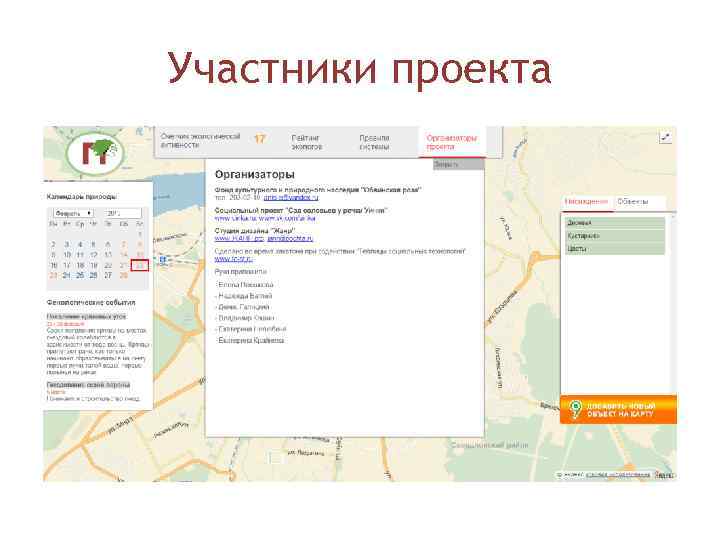Select calendar date 24

[x=67, y=276]
